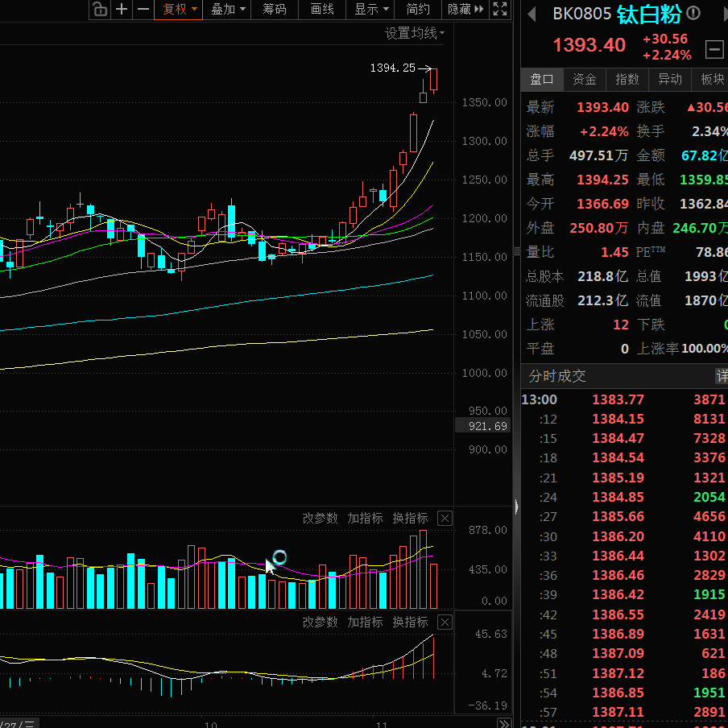728x728 pixels.
Task: Click the 总手 value 497.51万
Action: pos(598,155)
